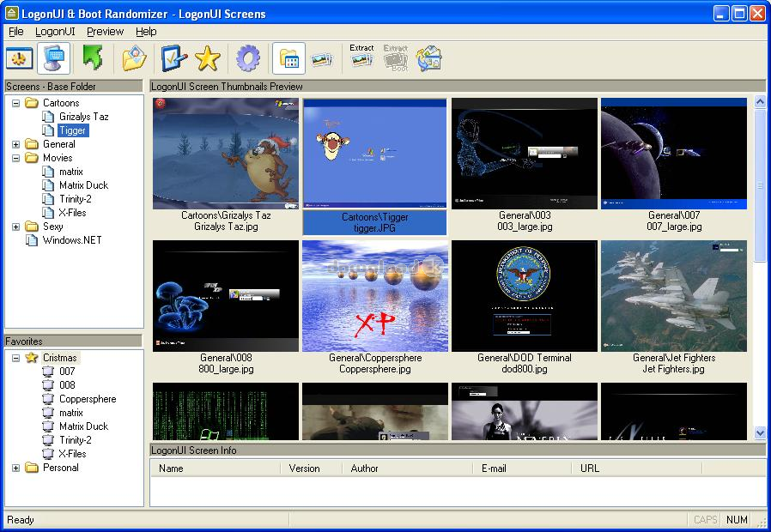Click the yellow star favorites icon
771x532 pixels.
[208, 58]
